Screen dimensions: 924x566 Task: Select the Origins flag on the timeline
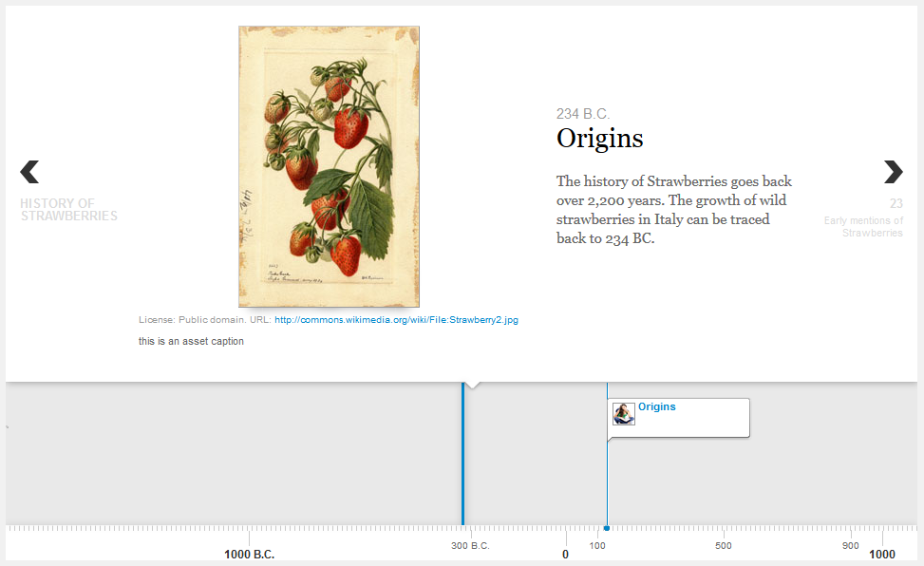[x=678, y=418]
